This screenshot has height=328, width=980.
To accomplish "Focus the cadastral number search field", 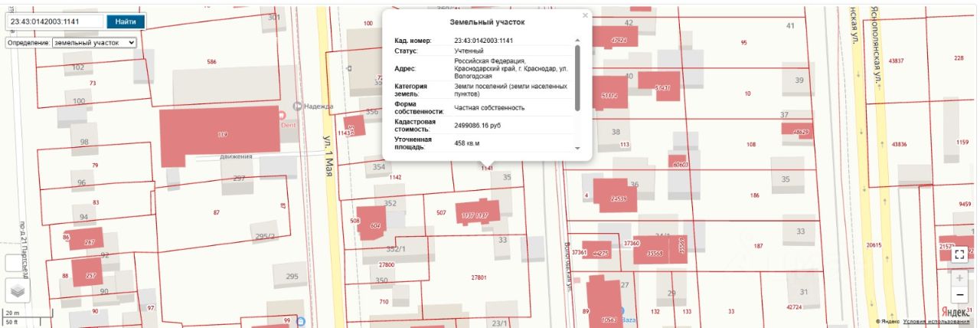I will [56, 22].
